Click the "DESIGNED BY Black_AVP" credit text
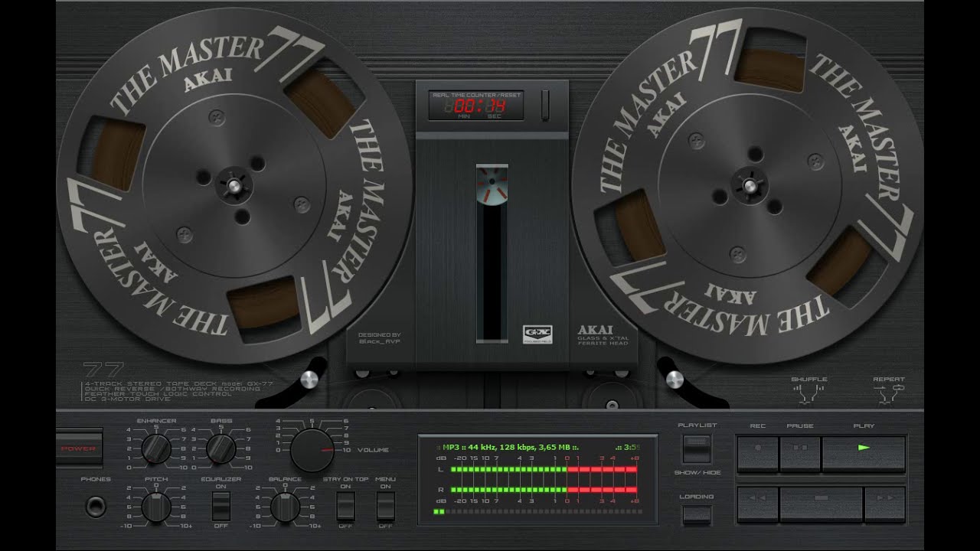The width and height of the screenshot is (980, 551). (x=379, y=337)
